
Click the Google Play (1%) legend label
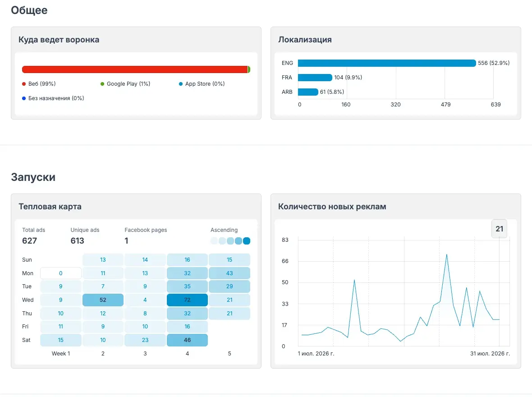pos(128,84)
